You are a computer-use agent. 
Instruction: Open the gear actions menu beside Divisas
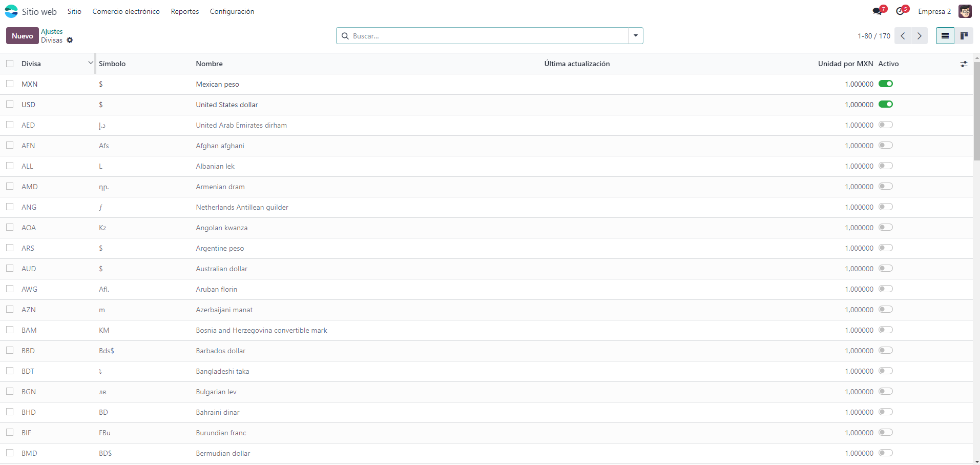pyautogui.click(x=70, y=41)
